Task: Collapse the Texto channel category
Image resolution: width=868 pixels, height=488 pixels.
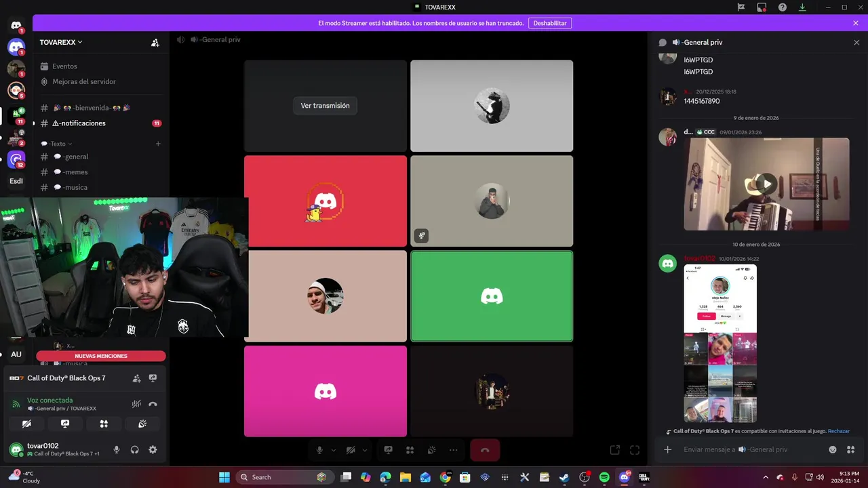Action: coord(56,144)
